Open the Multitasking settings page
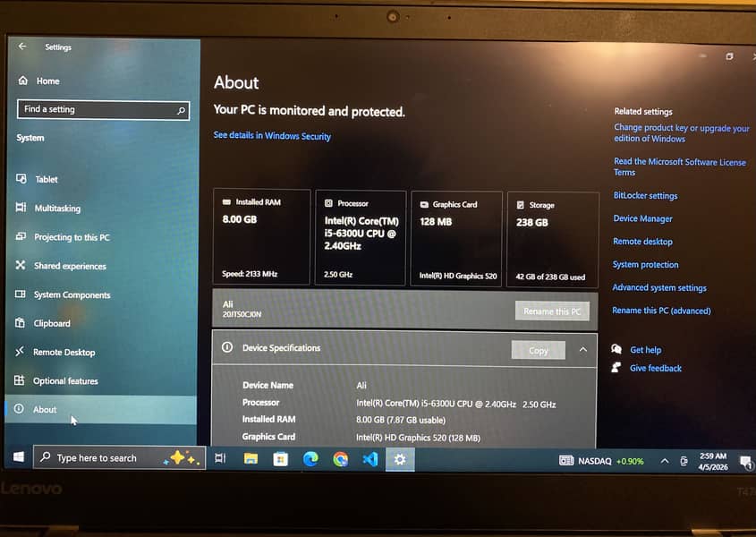 pos(57,209)
